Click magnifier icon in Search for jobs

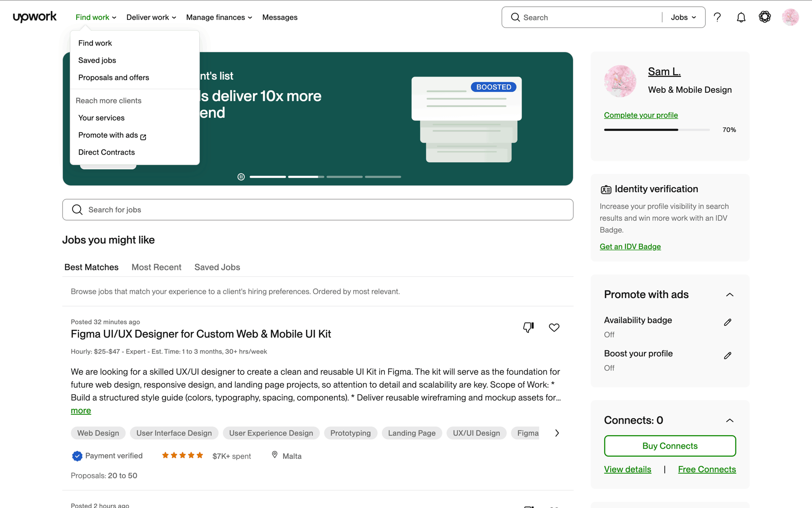(x=77, y=210)
